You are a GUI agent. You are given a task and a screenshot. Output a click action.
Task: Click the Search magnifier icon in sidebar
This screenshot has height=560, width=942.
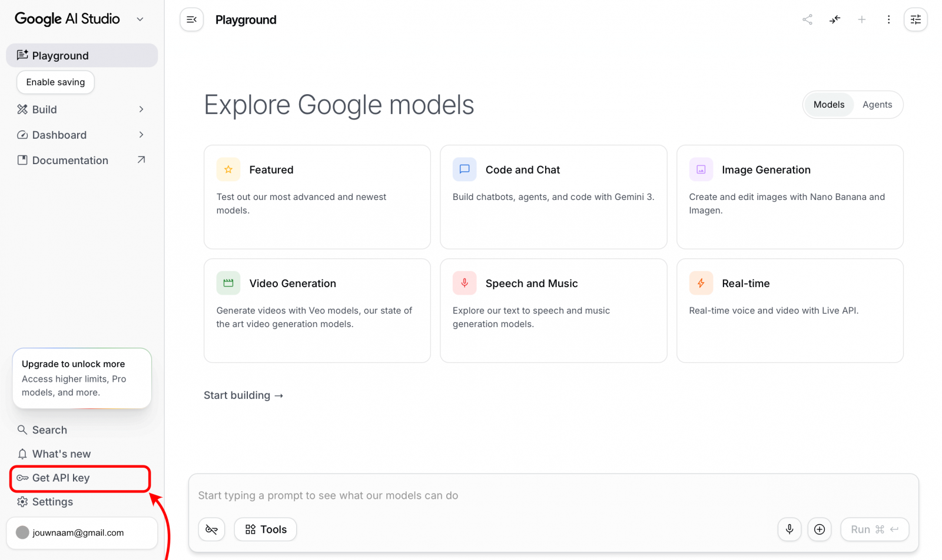pyautogui.click(x=22, y=430)
